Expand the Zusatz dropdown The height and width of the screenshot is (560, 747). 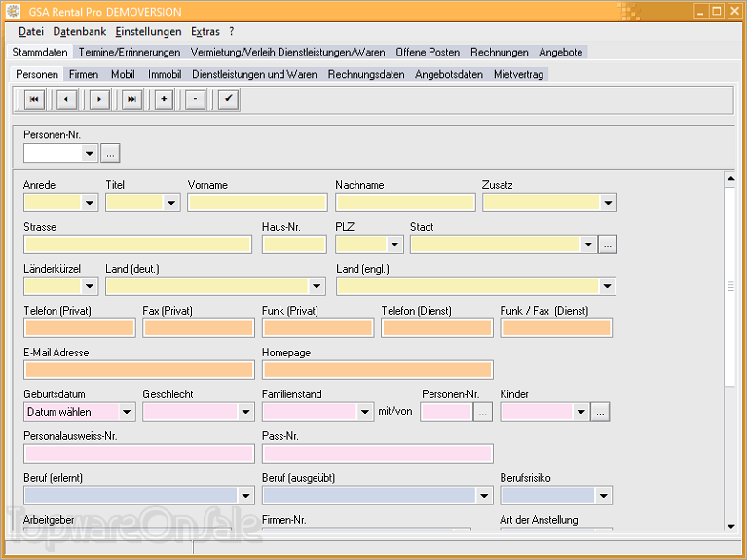click(608, 203)
